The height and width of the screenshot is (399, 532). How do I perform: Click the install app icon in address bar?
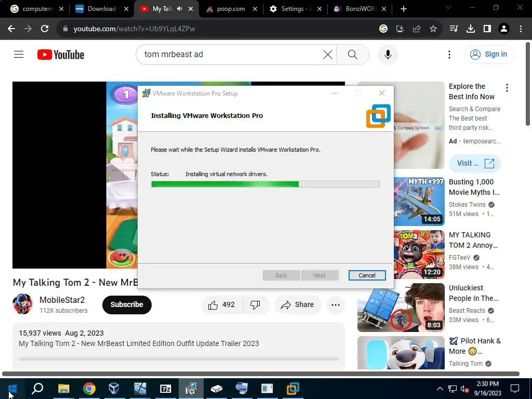[400, 29]
